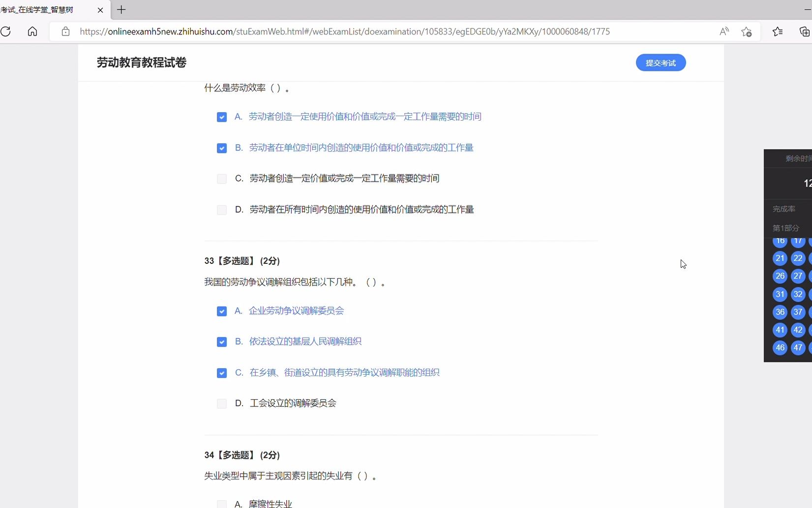Uncheck option A 劳动者创造一定使用价值和价值

tap(222, 117)
